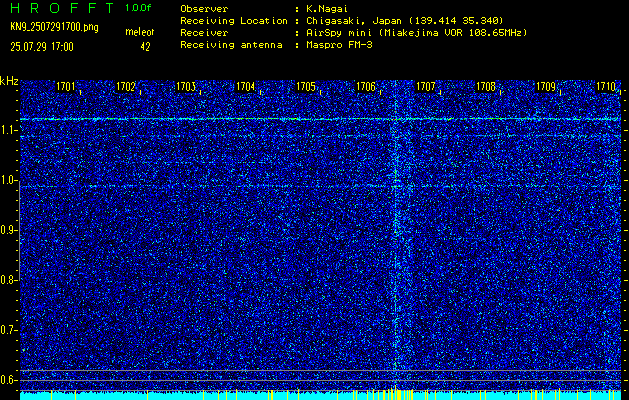
Task: Select the 1709 time marker
Action: click(546, 86)
